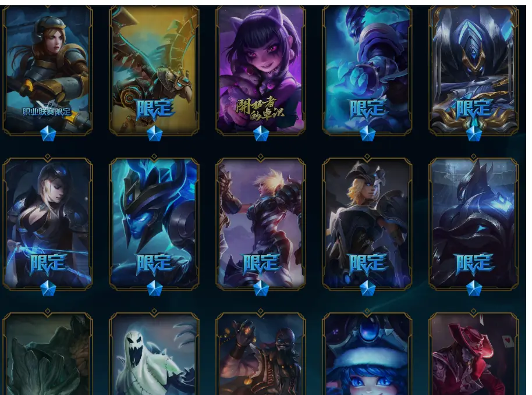
Task: Click blue gem under winged armored helmet card
Action: pyautogui.click(x=474, y=134)
